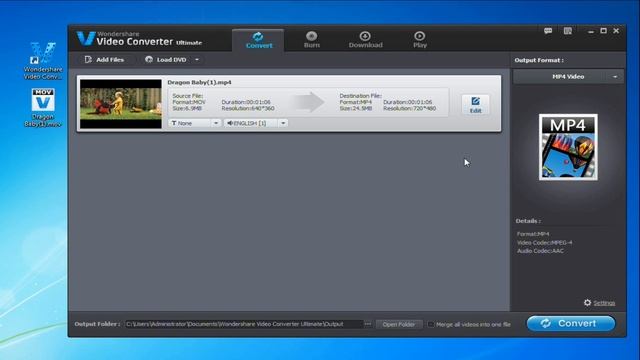The width and height of the screenshot is (640, 360).
Task: Click the MP4 format preview image
Action: [568, 147]
